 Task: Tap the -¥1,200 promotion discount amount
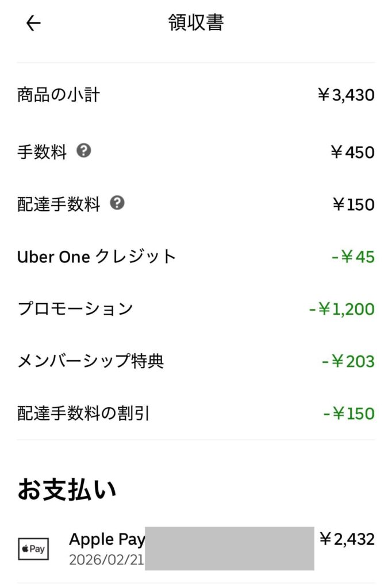tap(341, 310)
